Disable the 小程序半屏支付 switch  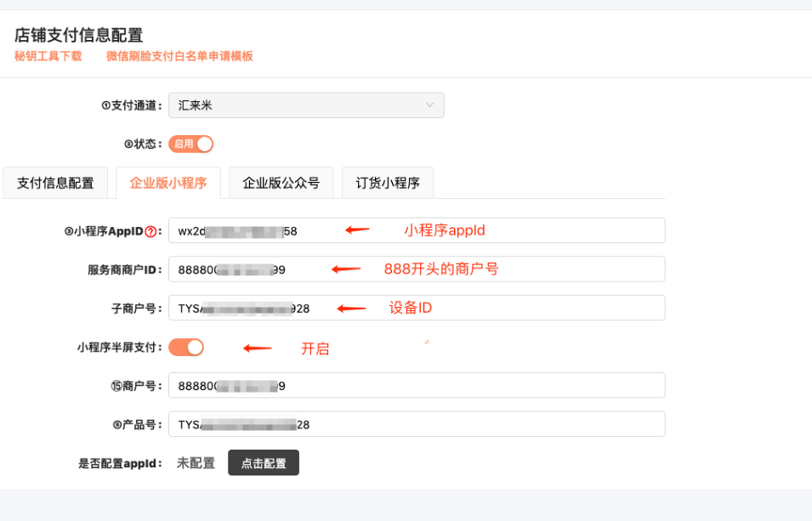point(186,347)
